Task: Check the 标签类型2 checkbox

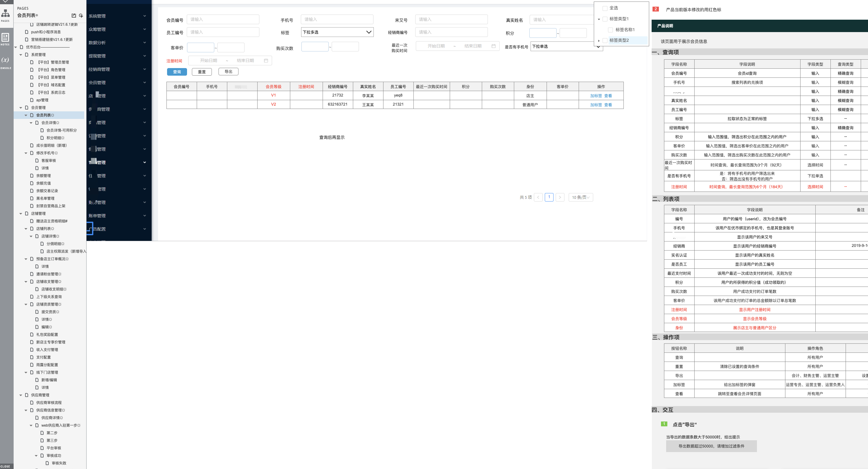Action: pyautogui.click(x=605, y=41)
